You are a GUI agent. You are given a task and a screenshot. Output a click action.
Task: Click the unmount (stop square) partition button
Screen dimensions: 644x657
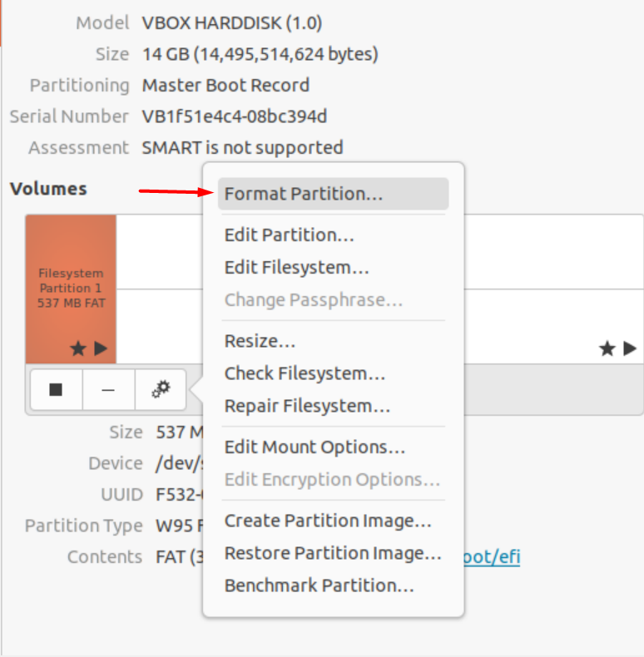pyautogui.click(x=56, y=388)
